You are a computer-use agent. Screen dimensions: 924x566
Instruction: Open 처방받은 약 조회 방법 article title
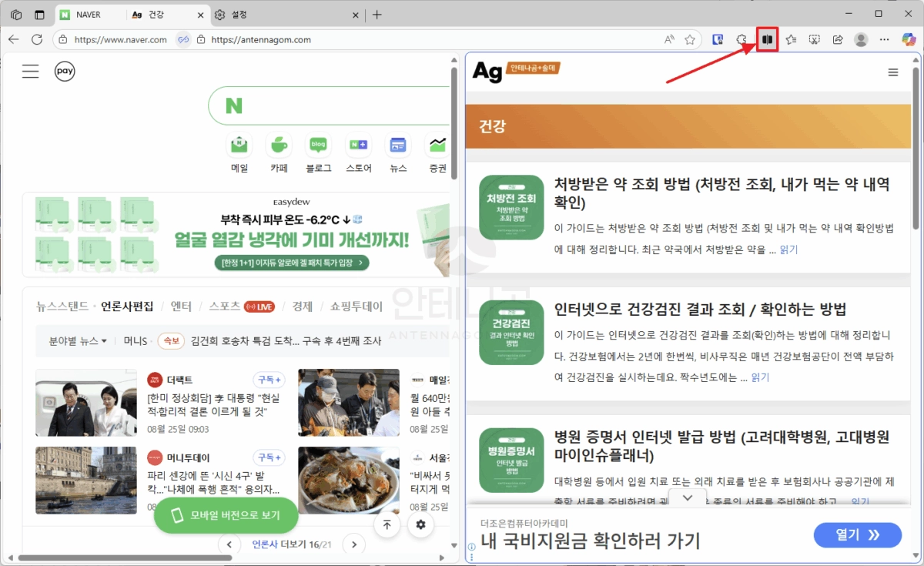coord(722,193)
